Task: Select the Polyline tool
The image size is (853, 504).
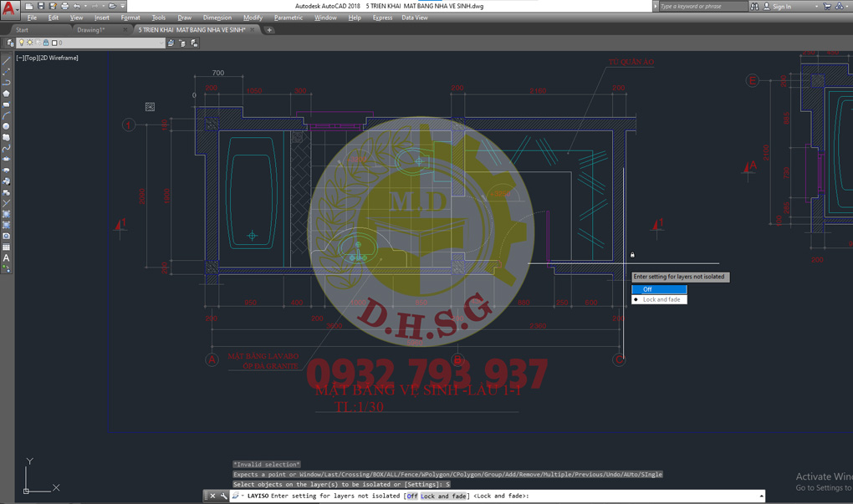Action: [x=7, y=82]
